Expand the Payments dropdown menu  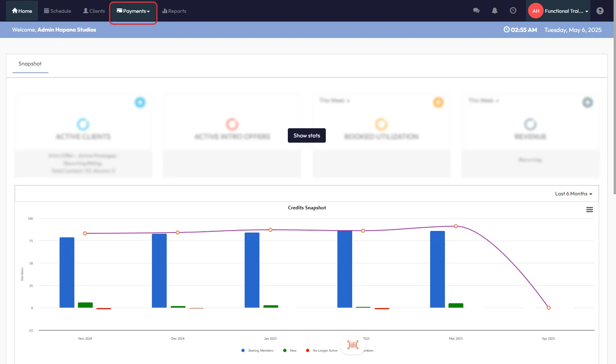133,11
